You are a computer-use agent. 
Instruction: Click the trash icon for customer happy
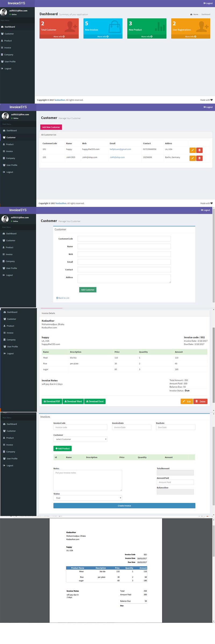pyautogui.click(x=199, y=150)
